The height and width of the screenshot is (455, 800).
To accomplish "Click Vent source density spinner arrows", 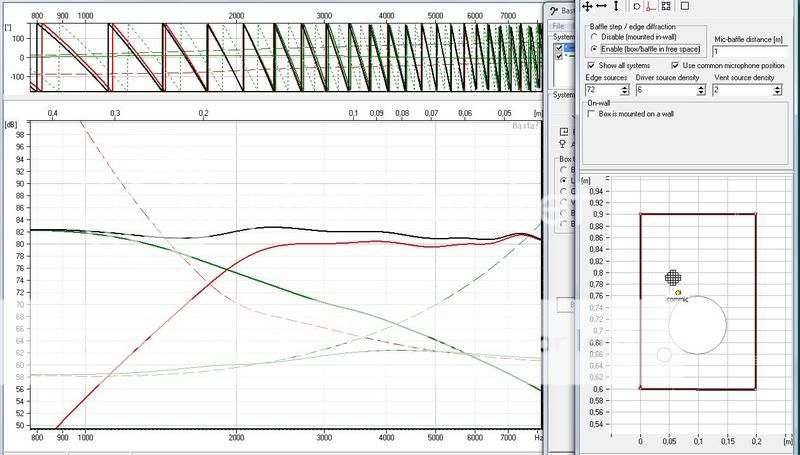I will pyautogui.click(x=777, y=90).
